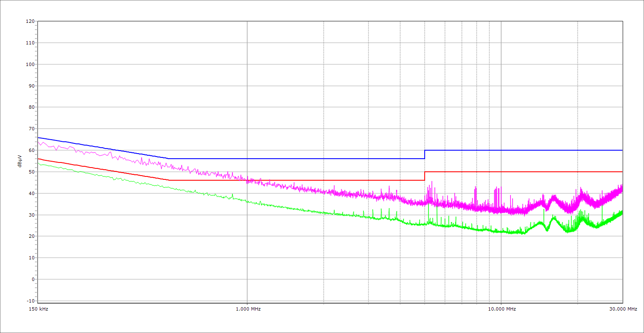Image resolution: width=644 pixels, height=333 pixels.
Task: Click the blue limit line's right end at 30 MHz
Action: 622,150
